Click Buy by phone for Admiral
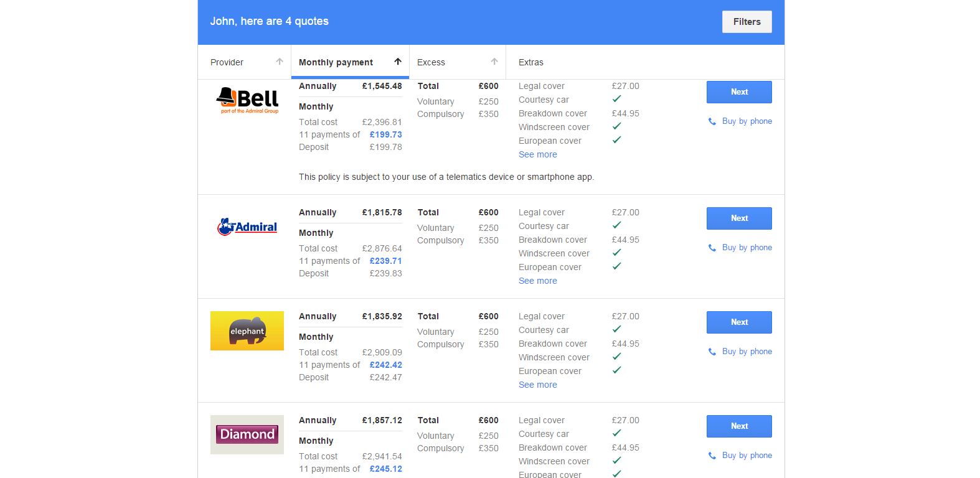 [x=747, y=248]
